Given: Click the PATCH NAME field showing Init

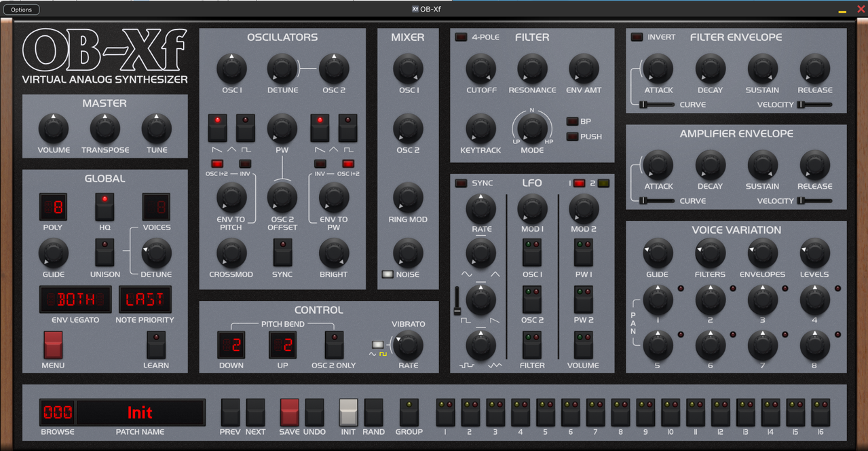Looking at the screenshot, I should [140, 412].
